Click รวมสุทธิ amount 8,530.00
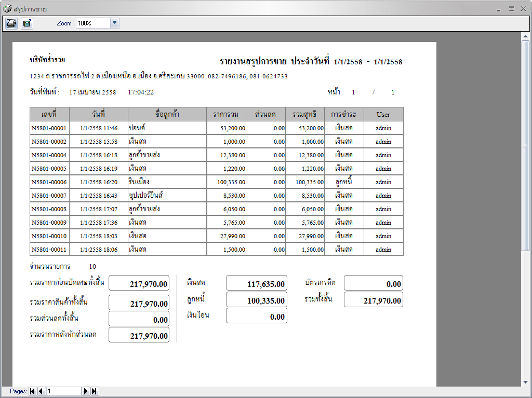The image size is (532, 398). pos(313,196)
